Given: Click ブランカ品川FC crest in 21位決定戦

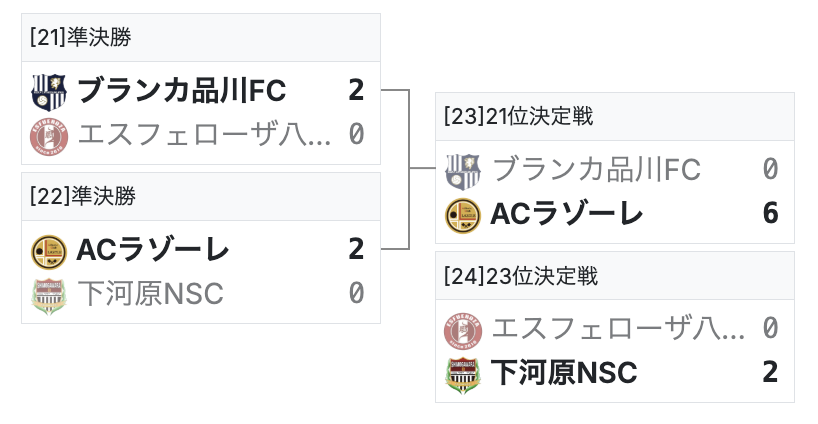Looking at the screenshot, I should [x=462, y=170].
